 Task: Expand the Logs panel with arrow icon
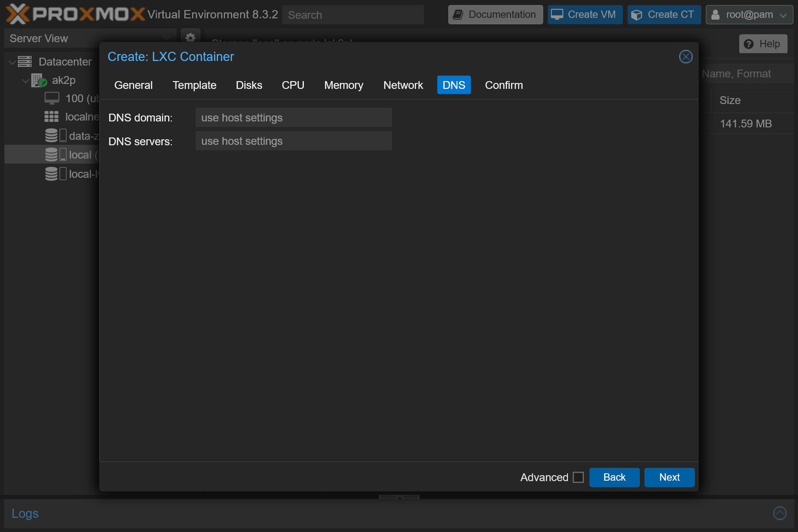click(779, 513)
